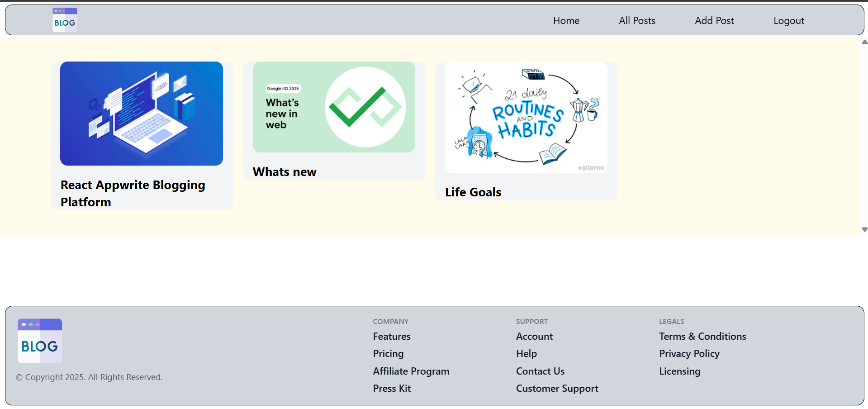Click the BLOG logo in the footer
The height and width of the screenshot is (409, 868).
[39, 341]
